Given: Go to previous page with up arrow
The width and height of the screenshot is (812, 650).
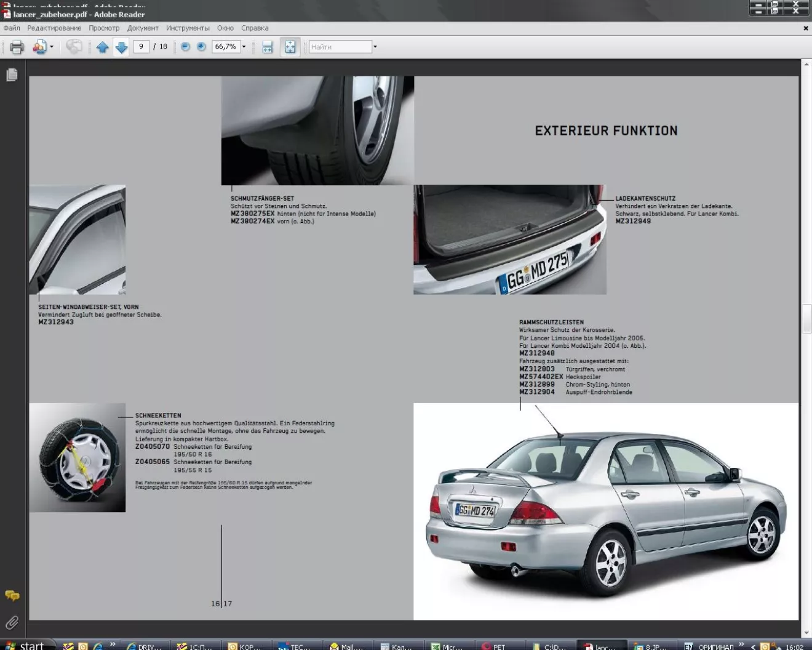Looking at the screenshot, I should point(102,47).
